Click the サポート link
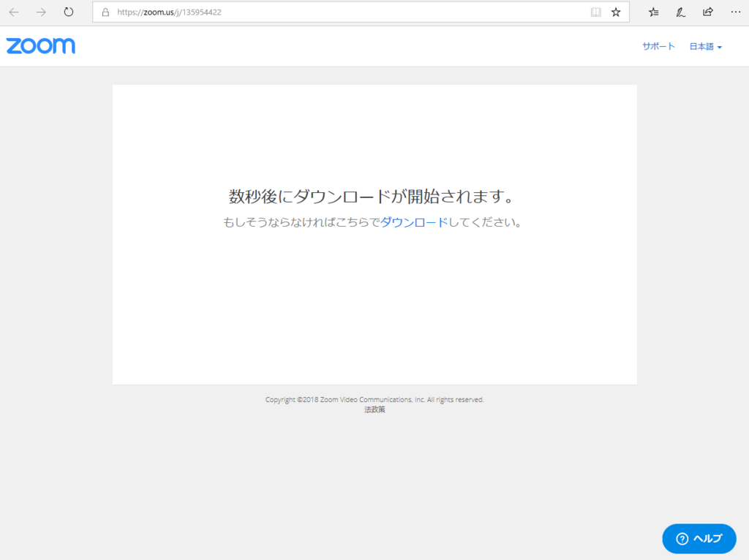The width and height of the screenshot is (749, 560). point(658,45)
